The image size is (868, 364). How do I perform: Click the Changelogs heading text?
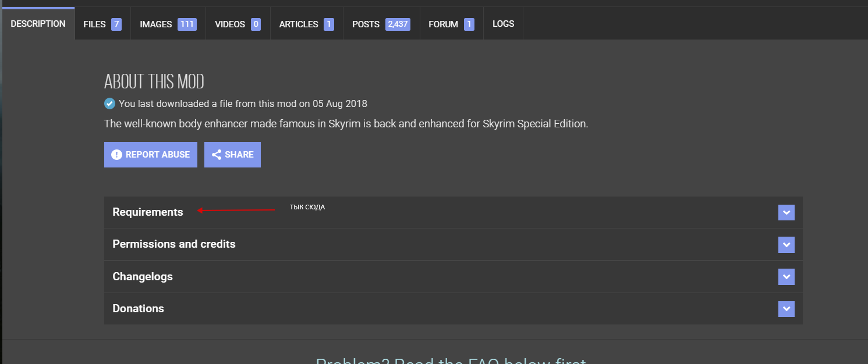(143, 277)
